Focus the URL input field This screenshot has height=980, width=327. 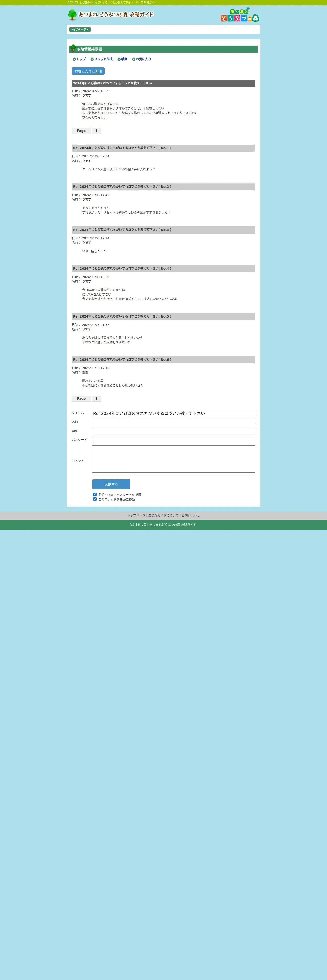(174, 431)
